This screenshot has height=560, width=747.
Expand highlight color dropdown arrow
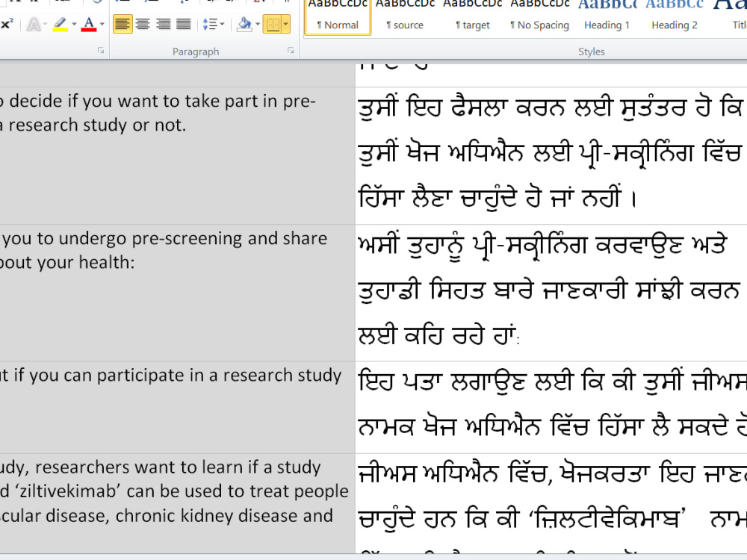pos(74,24)
